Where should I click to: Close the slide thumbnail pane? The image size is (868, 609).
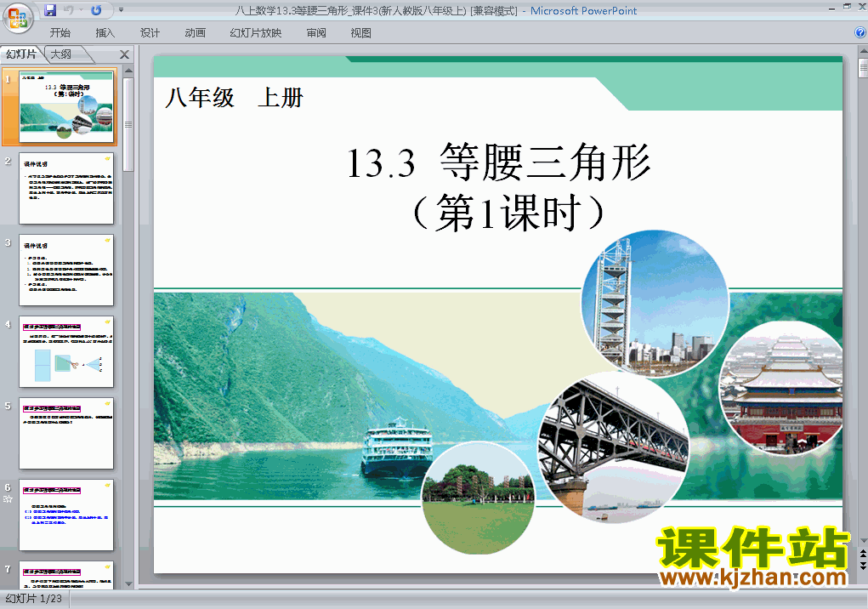click(x=125, y=54)
